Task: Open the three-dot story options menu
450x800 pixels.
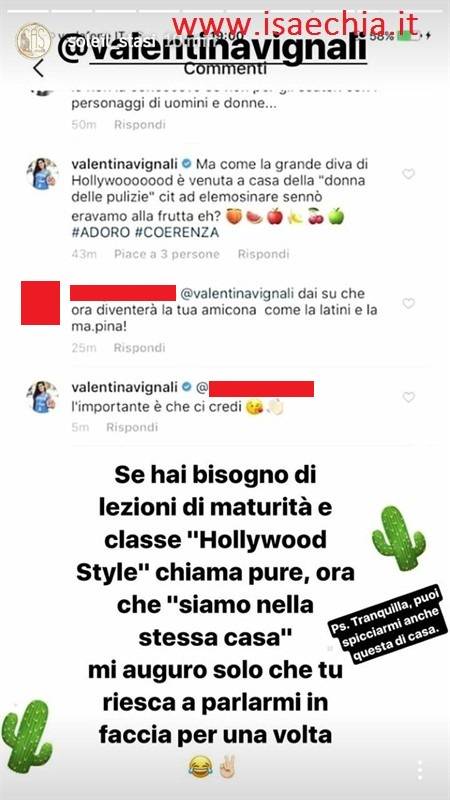Action: pyautogui.click(x=419, y=770)
